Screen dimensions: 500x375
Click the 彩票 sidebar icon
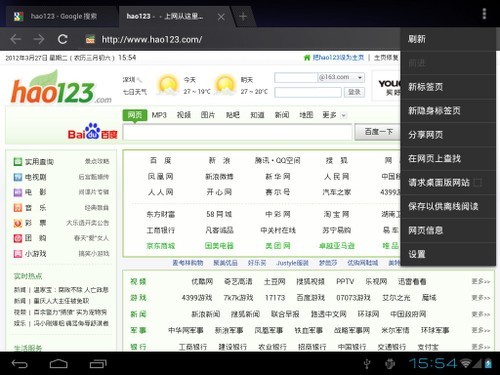pyautogui.click(x=18, y=223)
